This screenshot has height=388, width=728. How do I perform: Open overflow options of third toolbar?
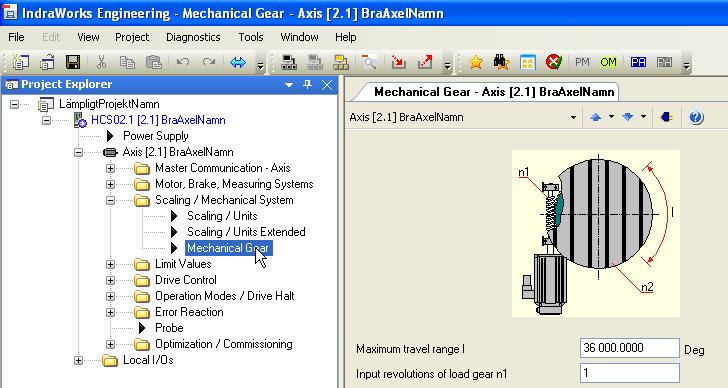tap(686, 66)
